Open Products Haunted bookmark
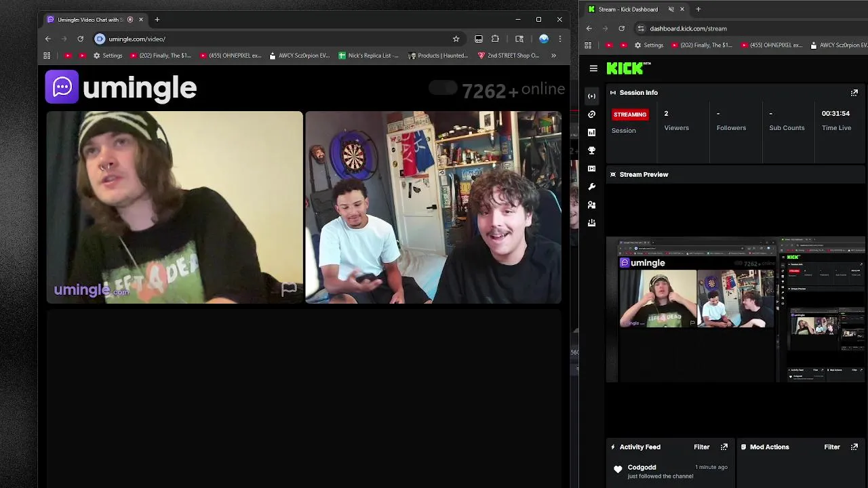Image resolution: width=868 pixels, height=488 pixels. pyautogui.click(x=437, y=56)
